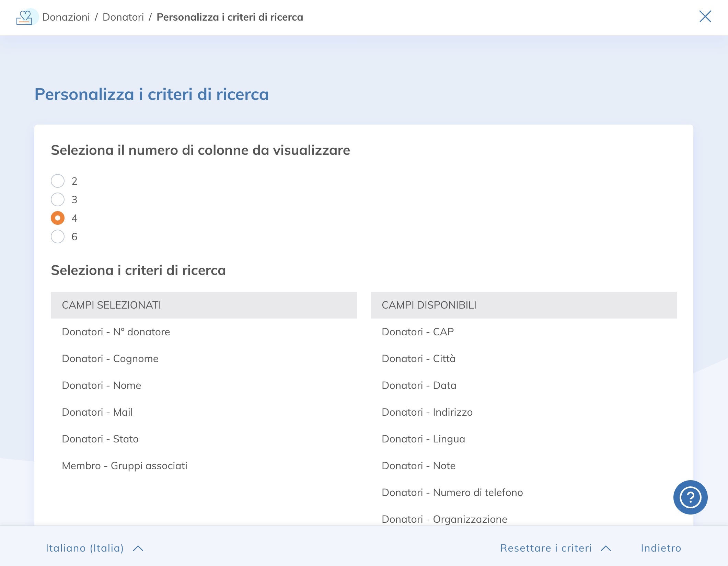This screenshot has width=728, height=566.
Task: Choose 6 columns to display
Action: pos(58,236)
